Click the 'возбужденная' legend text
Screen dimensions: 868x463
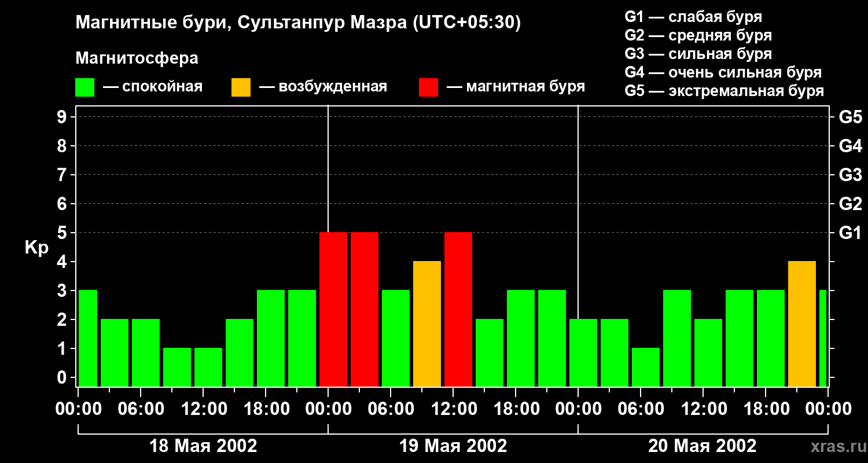(333, 87)
